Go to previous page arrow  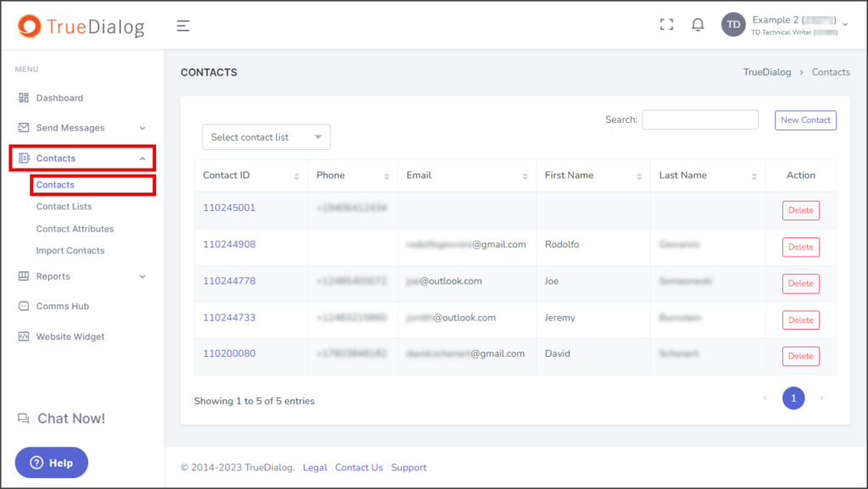point(765,397)
